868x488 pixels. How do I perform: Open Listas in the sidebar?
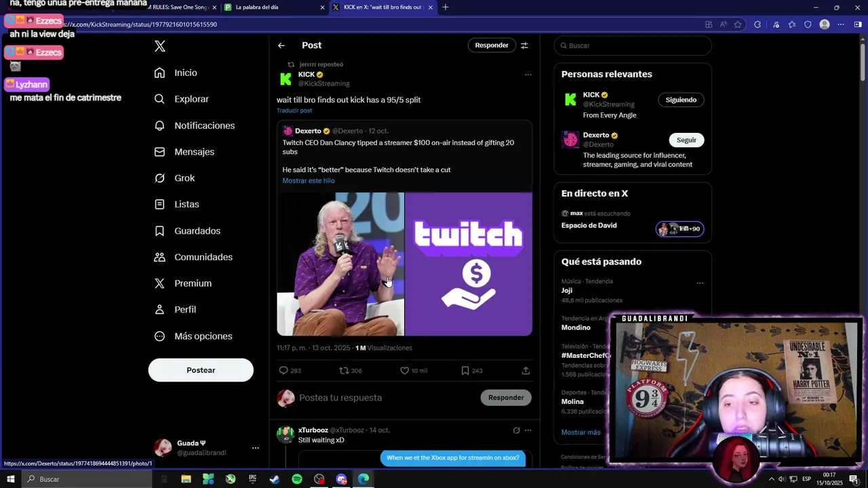[x=176, y=204]
